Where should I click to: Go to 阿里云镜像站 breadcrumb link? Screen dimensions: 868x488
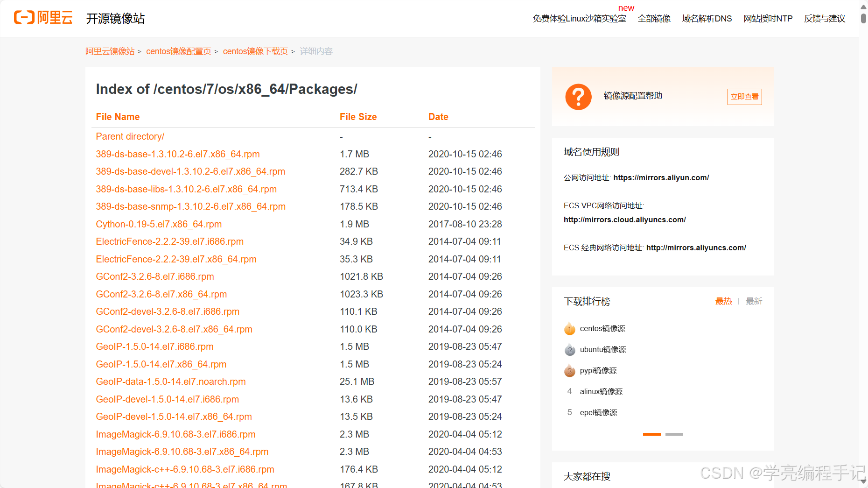(110, 51)
